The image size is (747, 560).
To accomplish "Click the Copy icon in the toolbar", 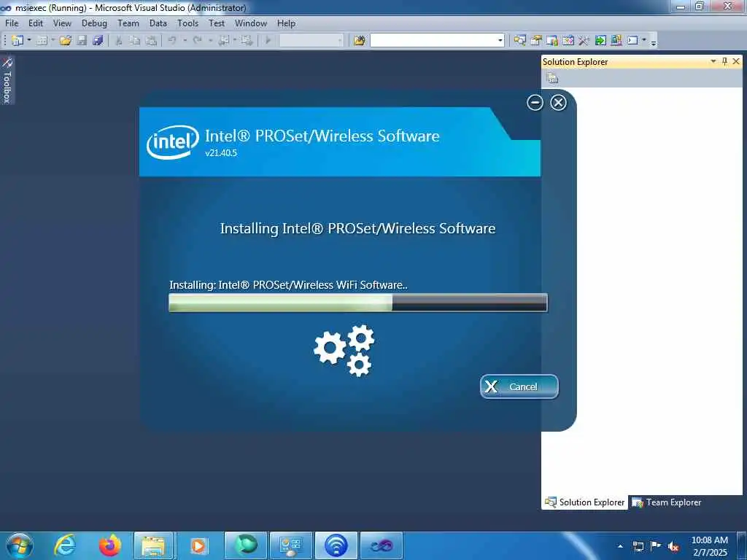I will (x=135, y=41).
